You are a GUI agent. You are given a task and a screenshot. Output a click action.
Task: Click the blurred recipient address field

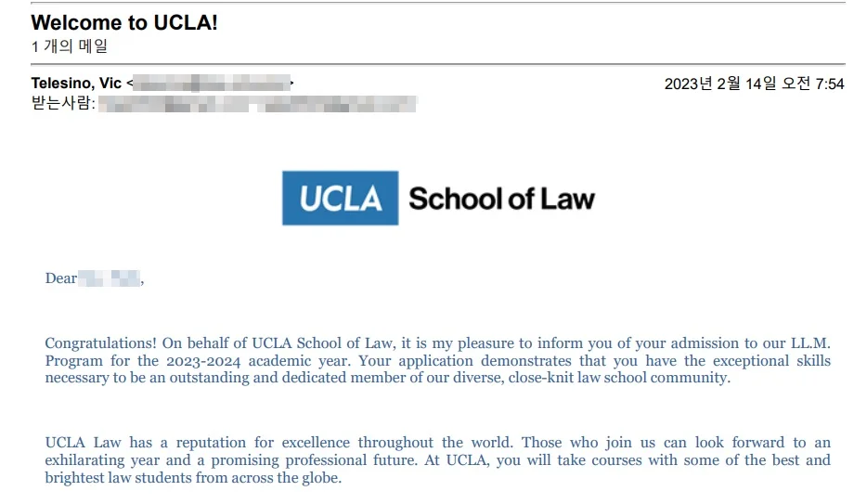click(x=257, y=103)
